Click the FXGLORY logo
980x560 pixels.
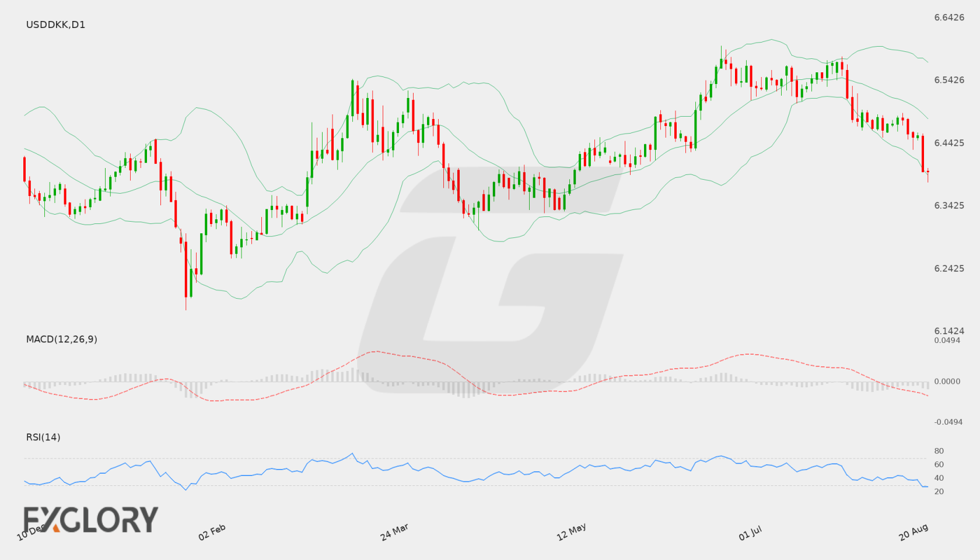point(90,519)
